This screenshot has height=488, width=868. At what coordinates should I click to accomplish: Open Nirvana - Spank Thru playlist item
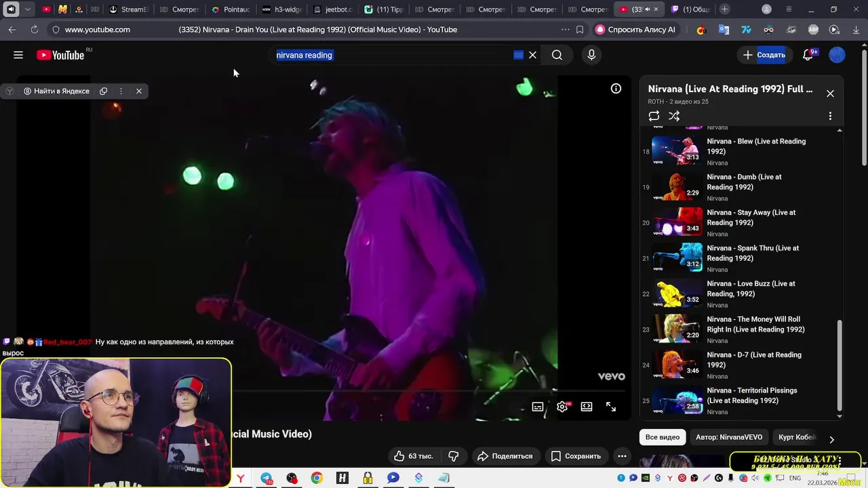pos(740,258)
